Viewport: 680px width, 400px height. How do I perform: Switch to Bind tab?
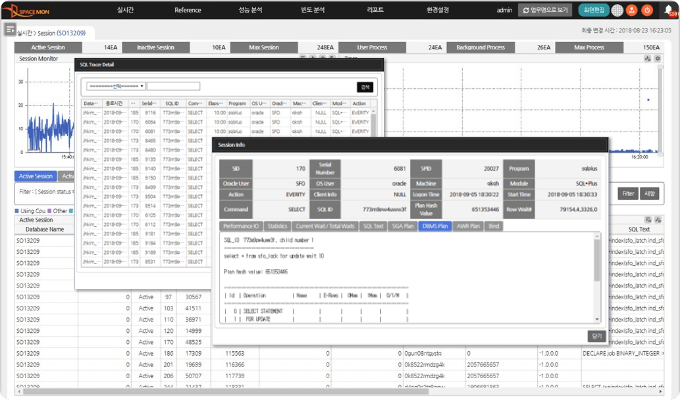point(494,226)
